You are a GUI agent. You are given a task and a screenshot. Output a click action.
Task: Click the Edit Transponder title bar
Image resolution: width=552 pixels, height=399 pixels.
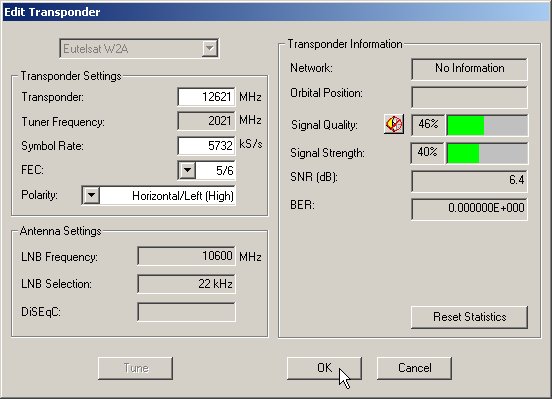coord(276,12)
